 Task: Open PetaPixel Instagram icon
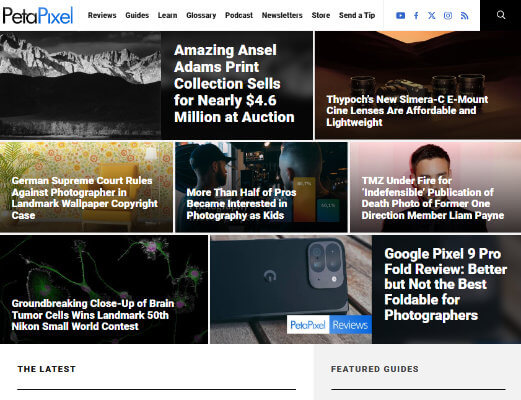tap(448, 15)
